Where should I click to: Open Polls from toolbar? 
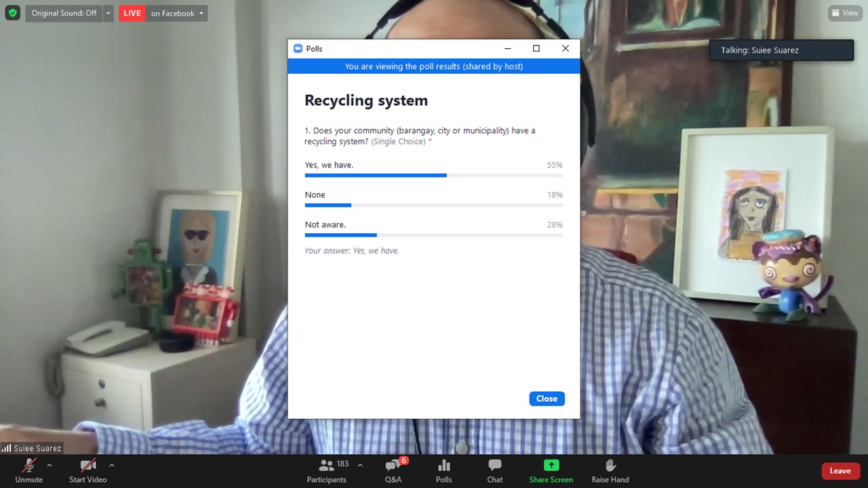[444, 470]
